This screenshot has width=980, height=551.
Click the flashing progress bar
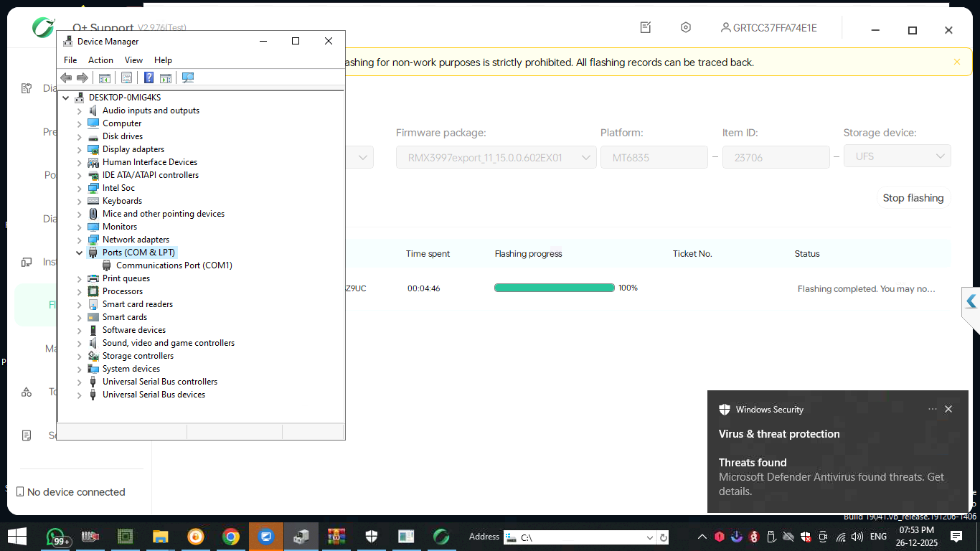(554, 288)
